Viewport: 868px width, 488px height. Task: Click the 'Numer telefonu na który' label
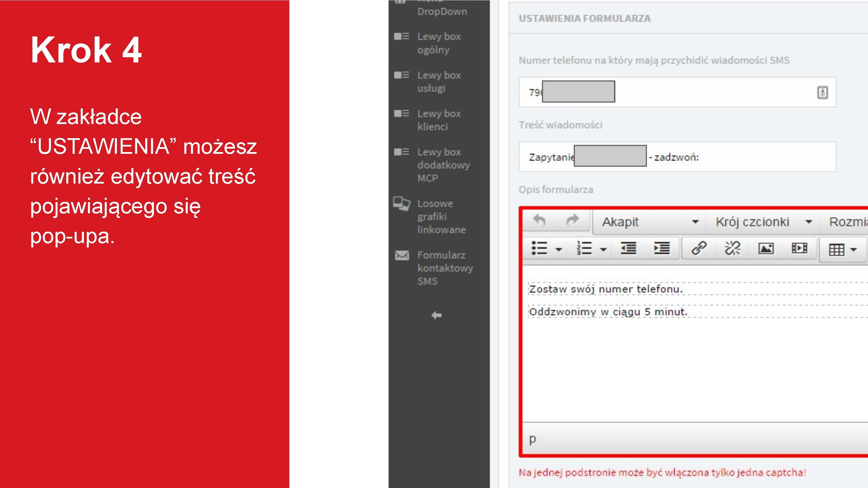654,60
